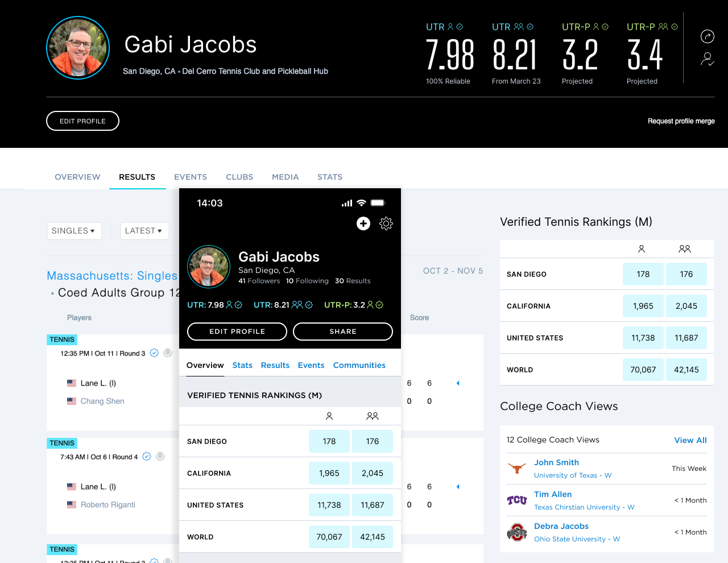Click Texas Christian University - W link

pyautogui.click(x=584, y=507)
